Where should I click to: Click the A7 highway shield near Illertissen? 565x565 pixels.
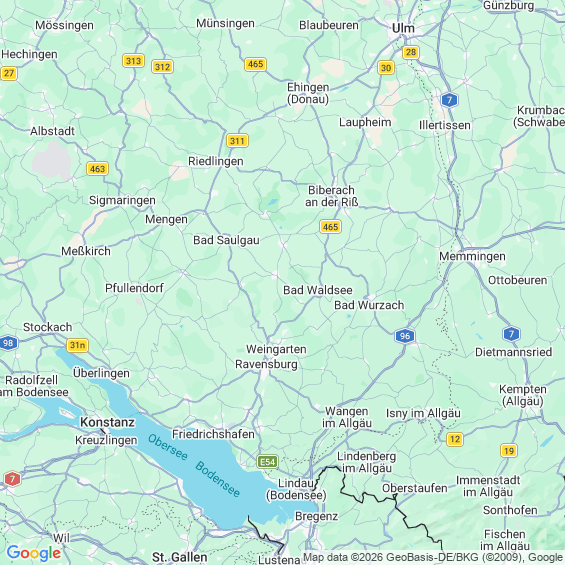[449, 100]
